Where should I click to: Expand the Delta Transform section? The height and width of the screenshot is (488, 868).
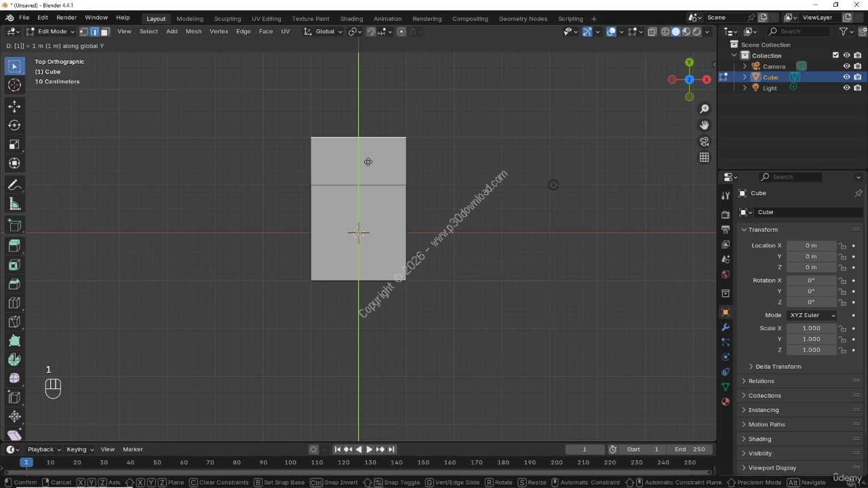tap(778, 367)
